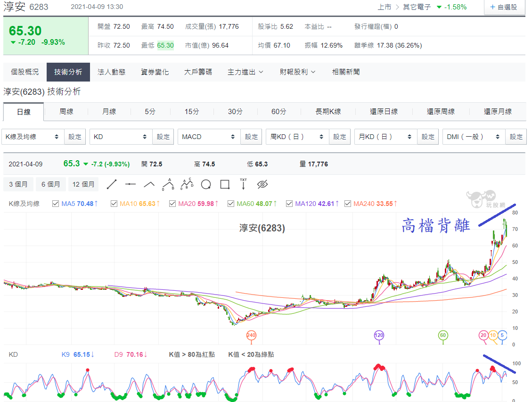Open the 法人動態 tab
Screen dimensions: 532x402
[111, 72]
